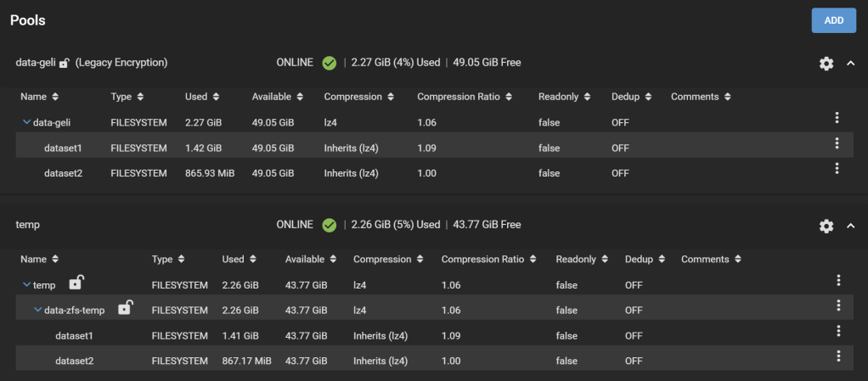Select dataset1 under data-zfs-temp

point(74,336)
